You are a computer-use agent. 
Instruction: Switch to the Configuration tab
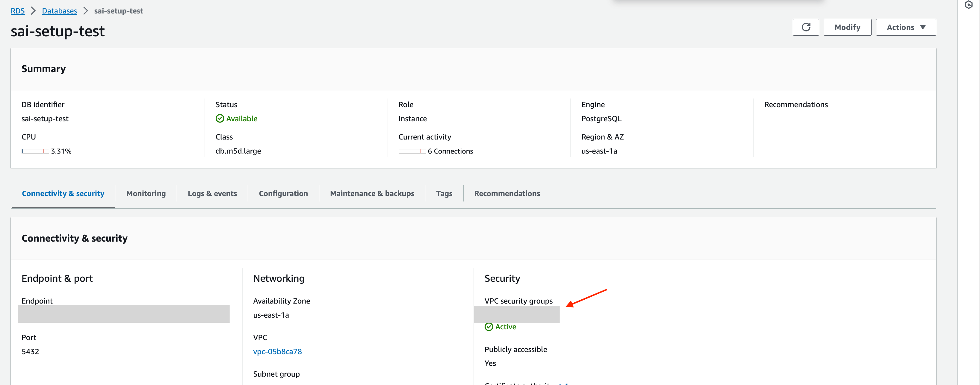[283, 193]
